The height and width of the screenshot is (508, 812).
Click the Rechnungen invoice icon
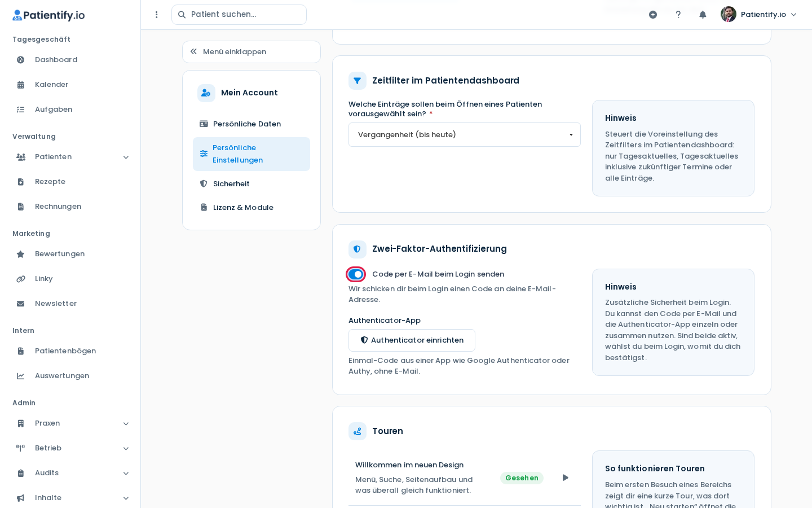pos(21,207)
